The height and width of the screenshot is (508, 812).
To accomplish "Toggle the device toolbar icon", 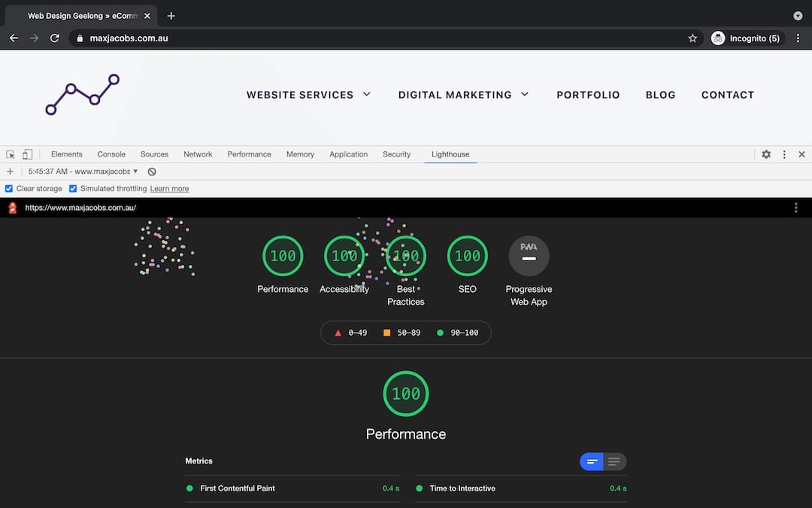I will (x=28, y=154).
